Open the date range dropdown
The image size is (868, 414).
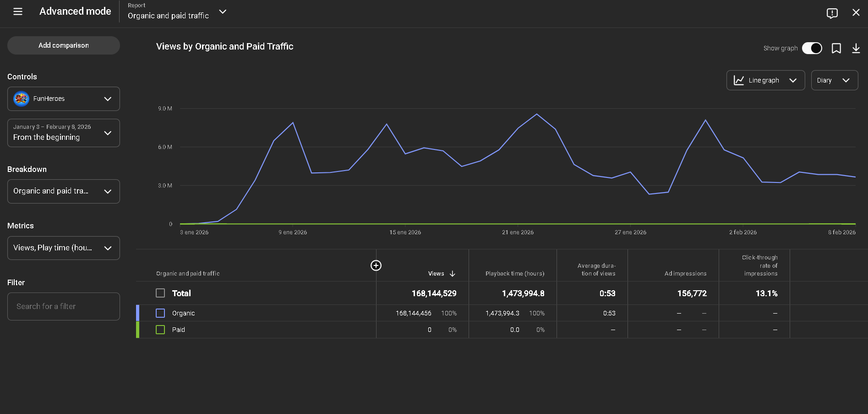[x=64, y=133]
